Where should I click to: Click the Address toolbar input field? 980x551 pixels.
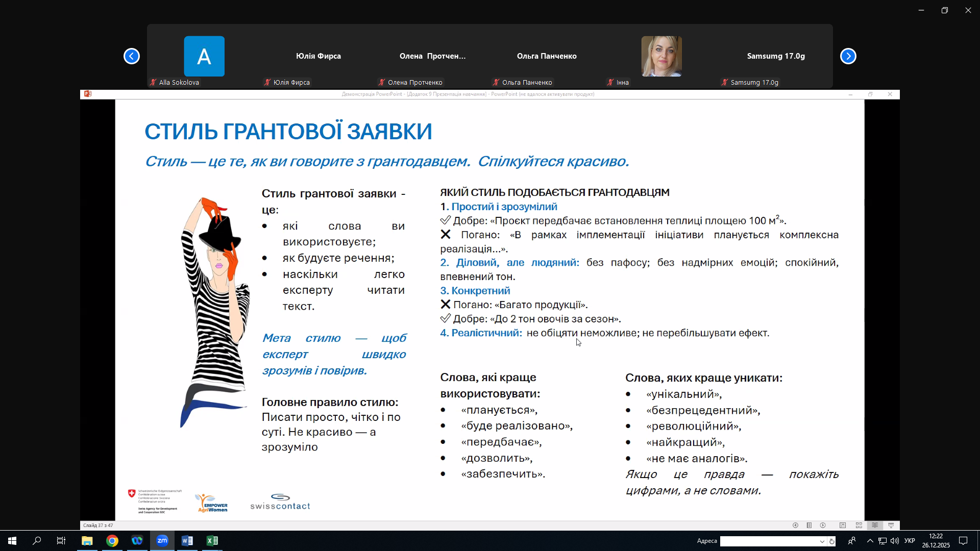coord(768,541)
